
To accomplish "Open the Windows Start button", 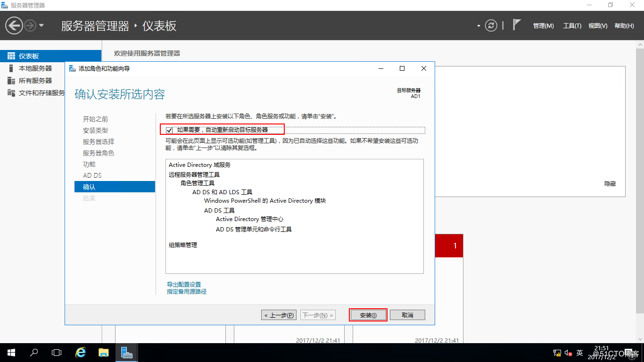I will point(11,353).
